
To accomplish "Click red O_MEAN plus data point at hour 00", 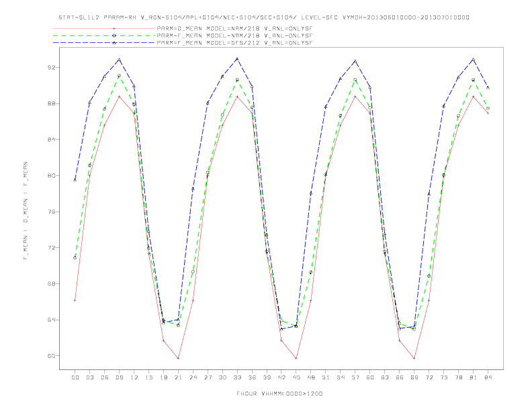I will coord(75,300).
